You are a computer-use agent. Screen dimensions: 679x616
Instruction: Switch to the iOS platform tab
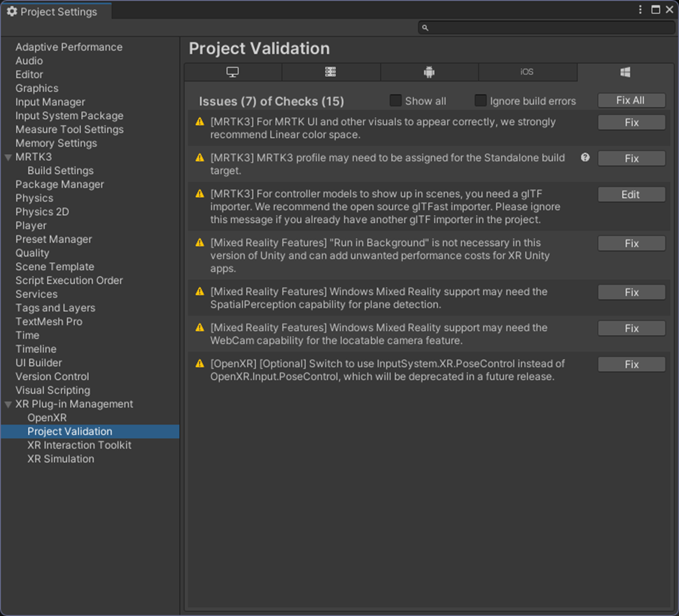point(527,72)
